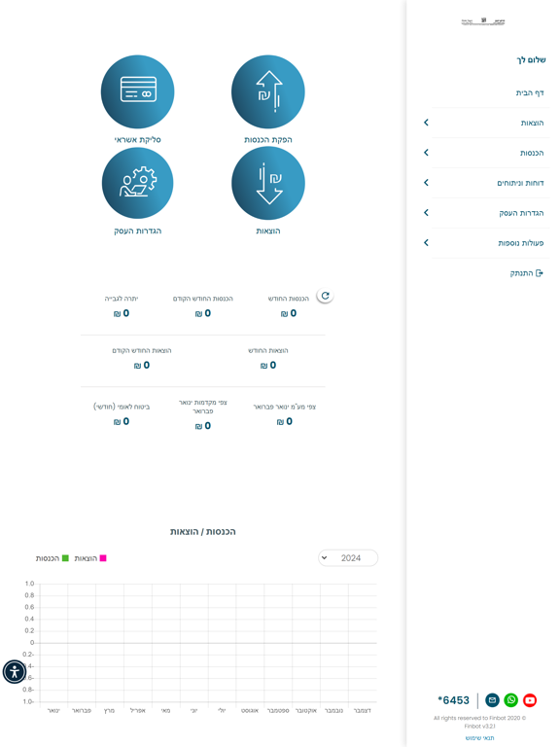
Task: Click the הפקת הכנסות label under icon
Action: click(x=268, y=140)
